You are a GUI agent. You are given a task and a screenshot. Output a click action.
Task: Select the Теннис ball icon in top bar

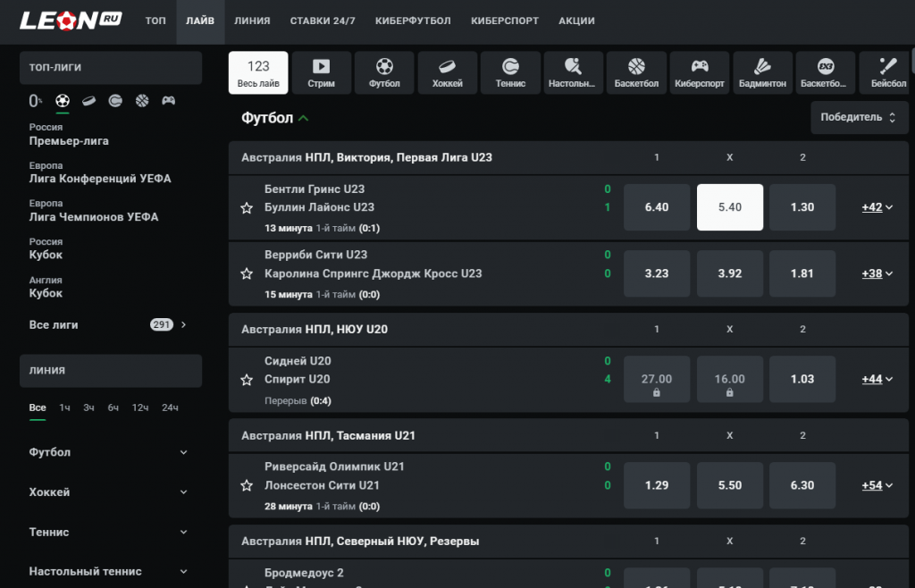tap(510, 73)
